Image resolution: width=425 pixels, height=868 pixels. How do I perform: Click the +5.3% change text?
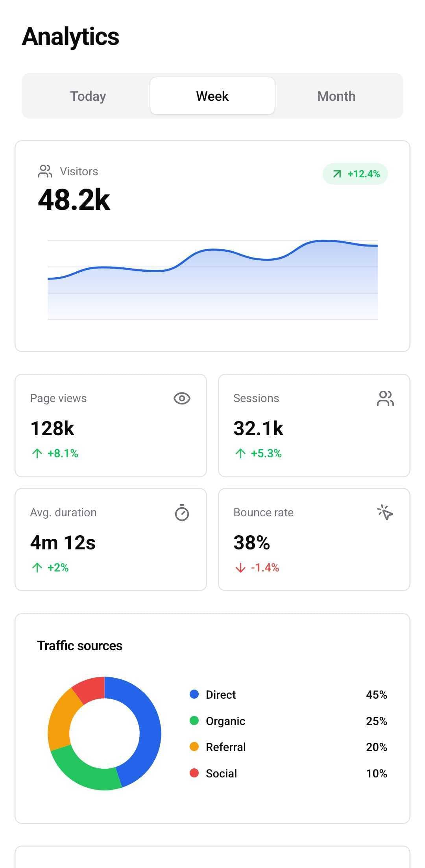pyautogui.click(x=266, y=453)
